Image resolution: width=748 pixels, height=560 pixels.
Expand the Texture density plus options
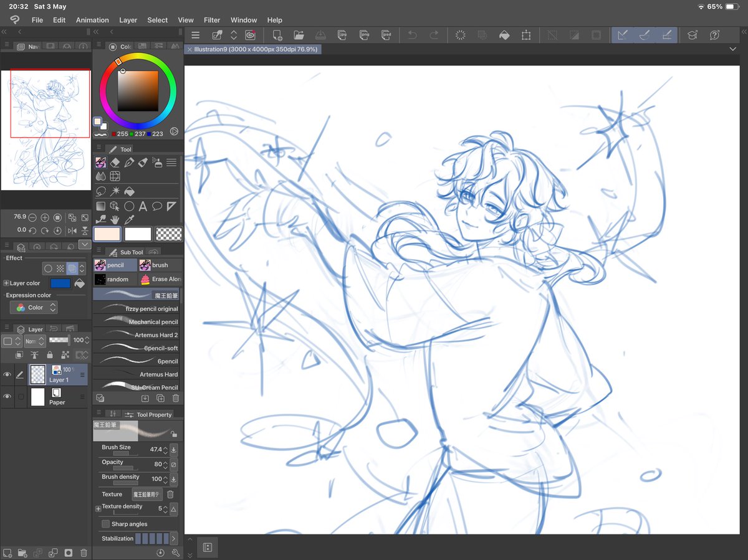(x=98, y=509)
